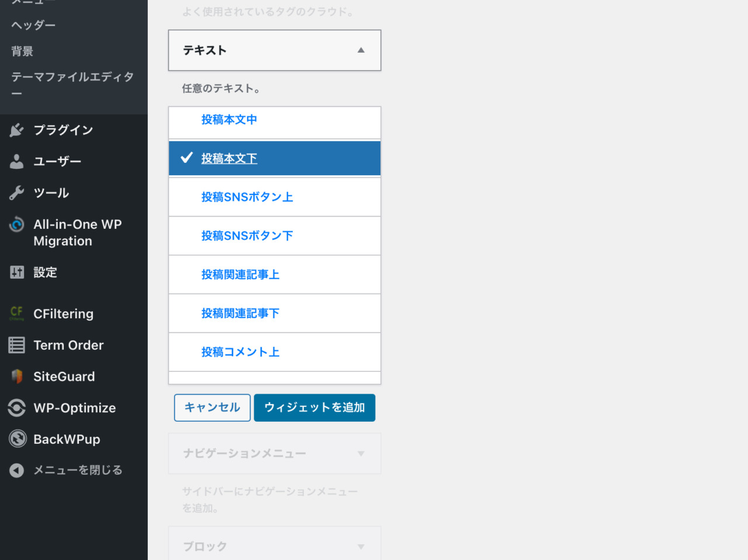Cancel with the キャンセル button
The image size is (748, 560).
(212, 408)
